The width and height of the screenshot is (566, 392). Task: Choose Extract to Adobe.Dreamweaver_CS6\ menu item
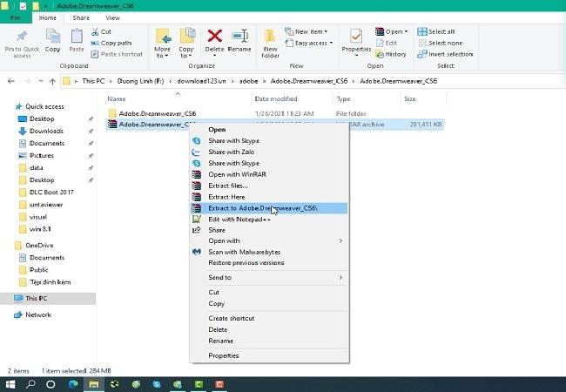pyautogui.click(x=269, y=208)
